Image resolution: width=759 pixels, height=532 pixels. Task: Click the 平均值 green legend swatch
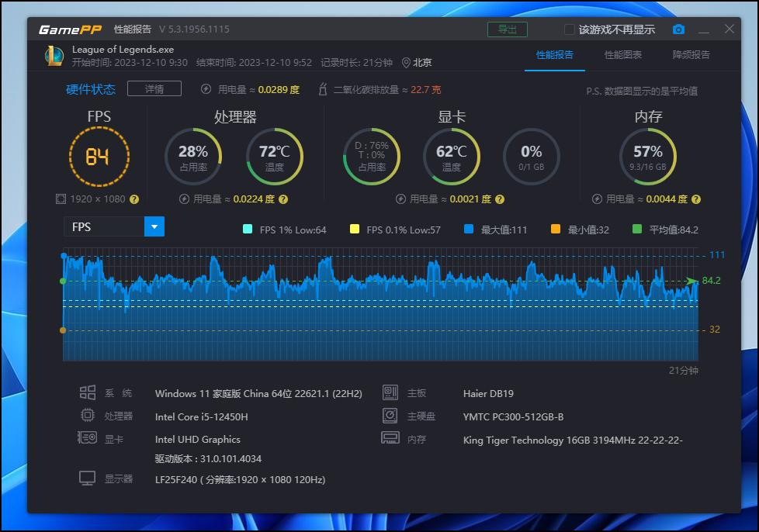coord(637,230)
